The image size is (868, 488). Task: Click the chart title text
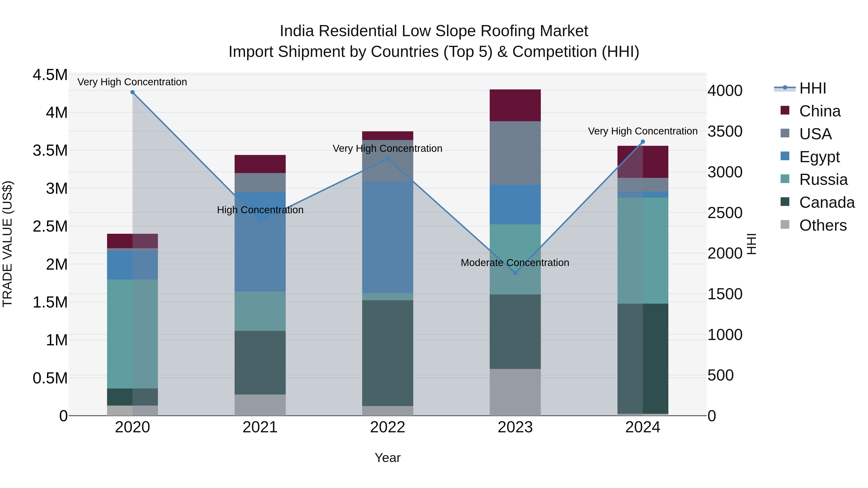[x=434, y=41]
